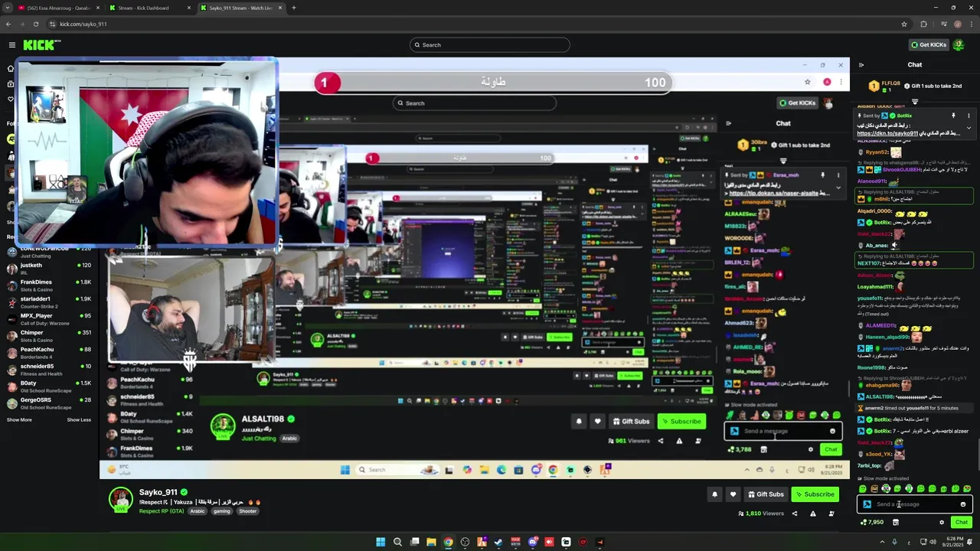Click Arabic tag under stream title

(x=198, y=511)
